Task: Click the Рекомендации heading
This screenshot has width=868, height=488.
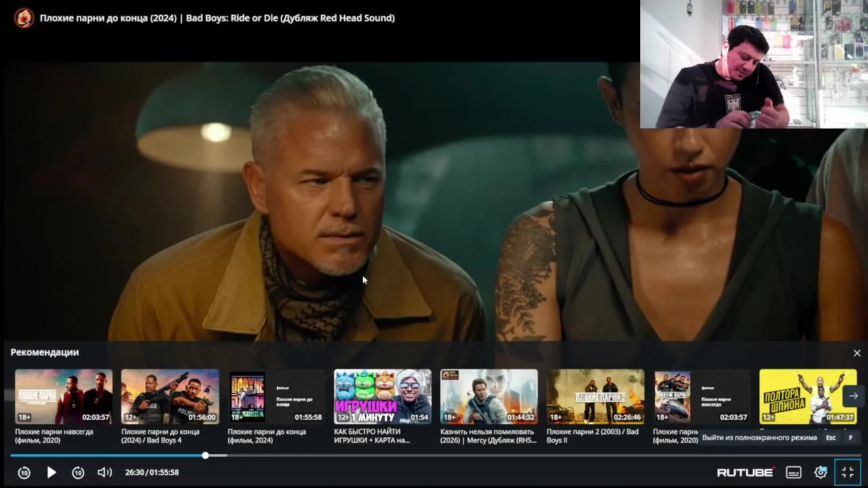Action: pyautogui.click(x=45, y=352)
